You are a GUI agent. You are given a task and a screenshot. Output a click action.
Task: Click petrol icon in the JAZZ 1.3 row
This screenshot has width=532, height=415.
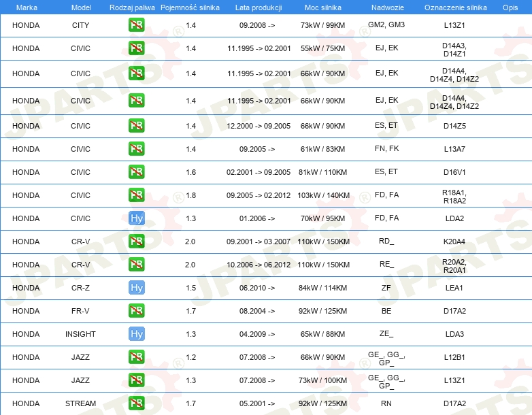pos(136,380)
